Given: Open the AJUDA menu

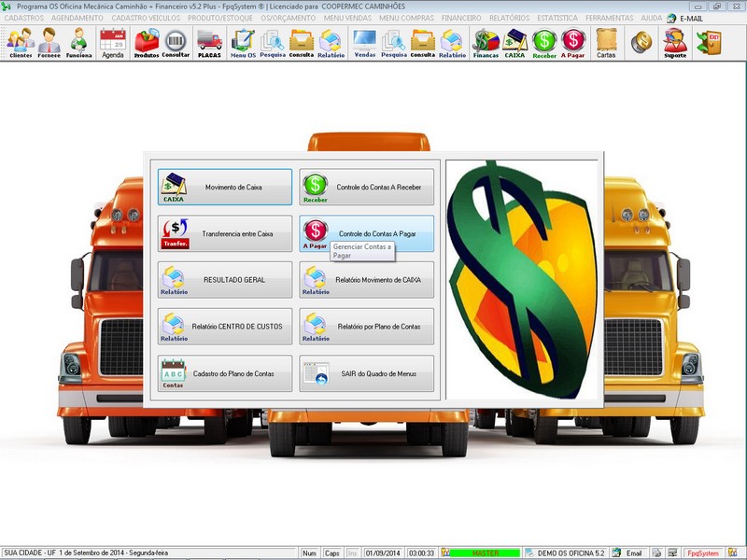Looking at the screenshot, I should click(651, 18).
